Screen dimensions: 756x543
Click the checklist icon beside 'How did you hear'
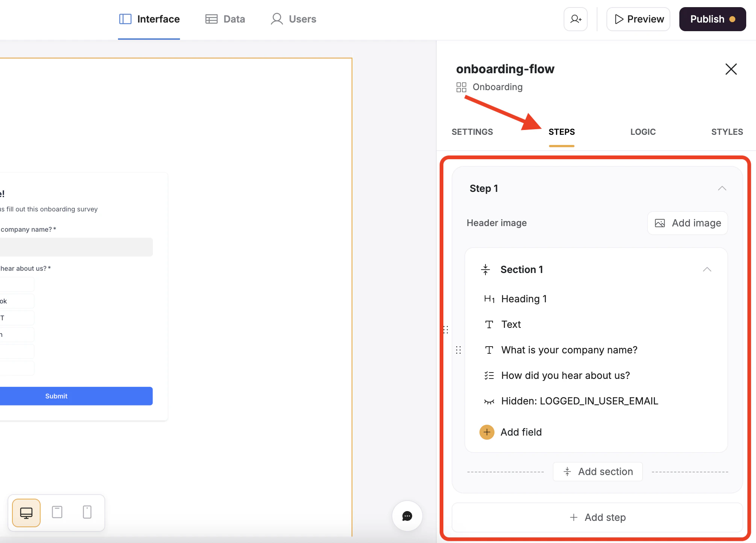point(489,376)
